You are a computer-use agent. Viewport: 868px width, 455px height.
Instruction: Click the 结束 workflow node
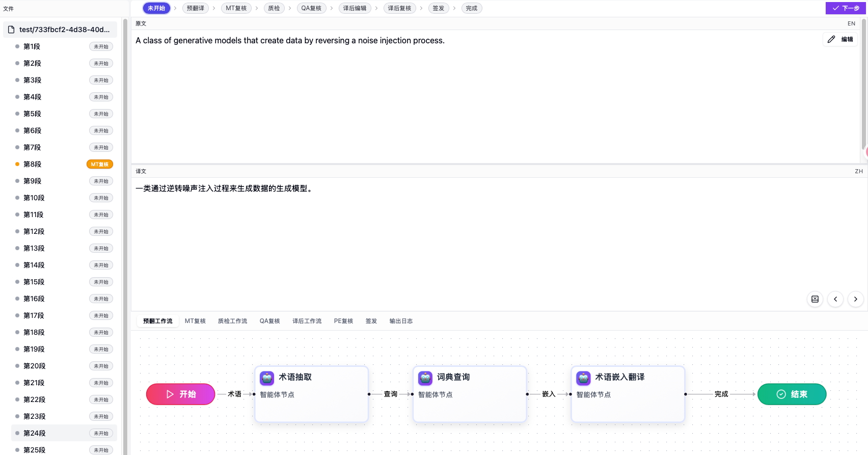point(792,394)
